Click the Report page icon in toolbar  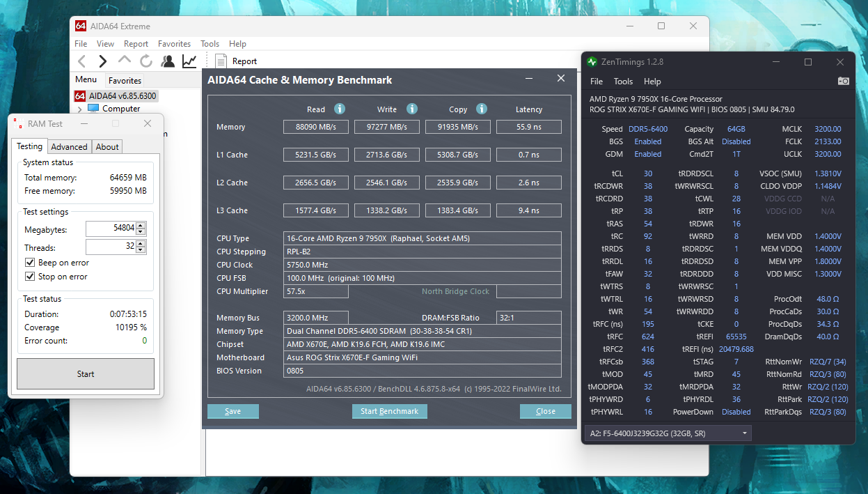coord(221,61)
